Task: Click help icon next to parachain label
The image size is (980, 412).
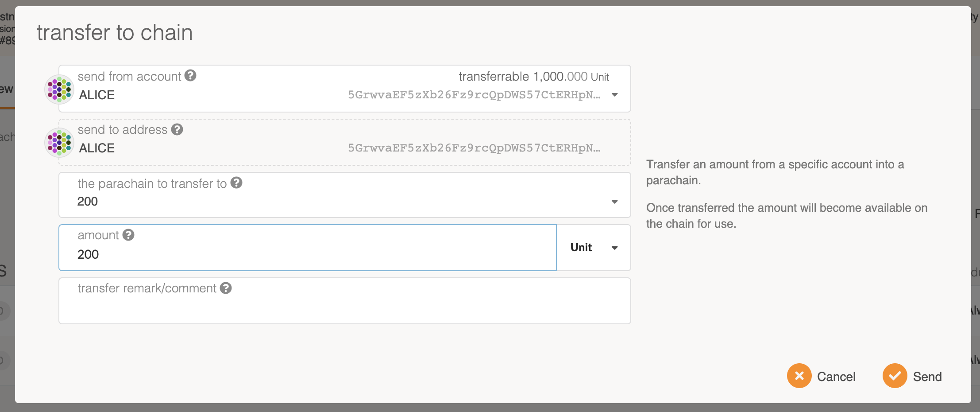Action: (237, 183)
